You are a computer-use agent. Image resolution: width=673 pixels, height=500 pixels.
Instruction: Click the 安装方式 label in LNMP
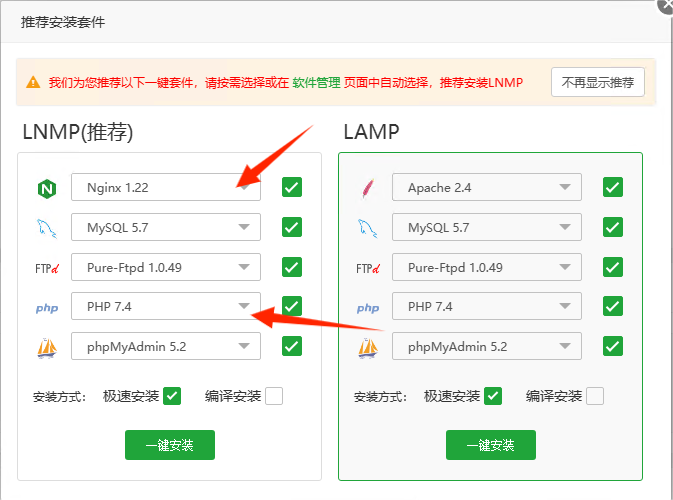[59, 397]
